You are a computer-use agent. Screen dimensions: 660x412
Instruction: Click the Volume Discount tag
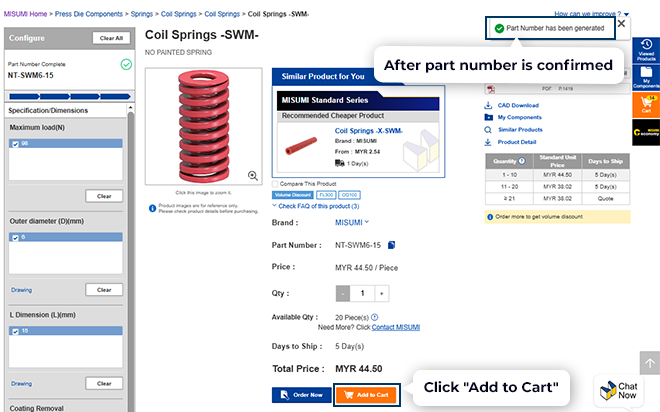pos(293,195)
